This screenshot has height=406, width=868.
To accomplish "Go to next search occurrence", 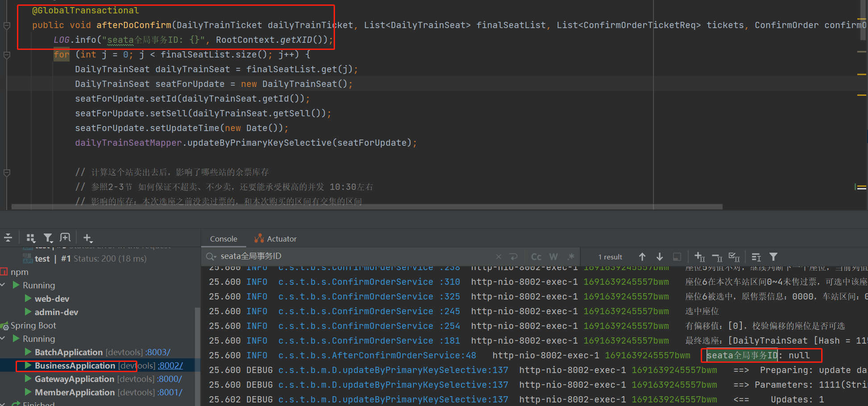I will (660, 257).
